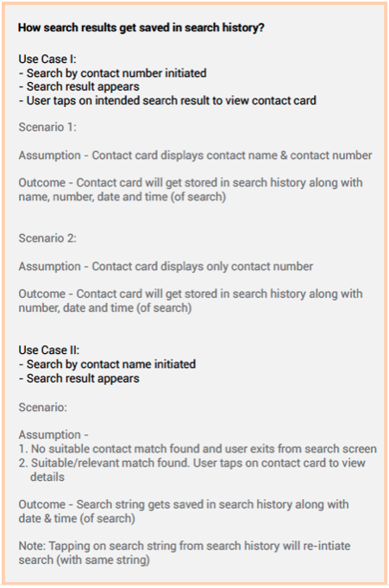Click the outcome text under Scenario 2
The width and height of the screenshot is (389, 588).
tap(191, 300)
